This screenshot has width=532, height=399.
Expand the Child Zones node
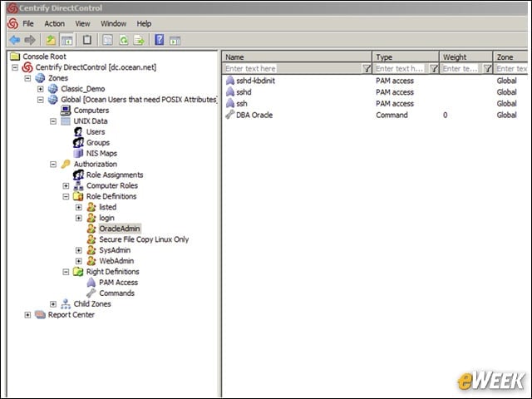(x=53, y=304)
